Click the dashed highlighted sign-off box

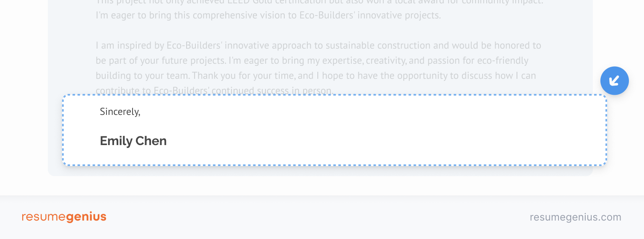tap(335, 130)
